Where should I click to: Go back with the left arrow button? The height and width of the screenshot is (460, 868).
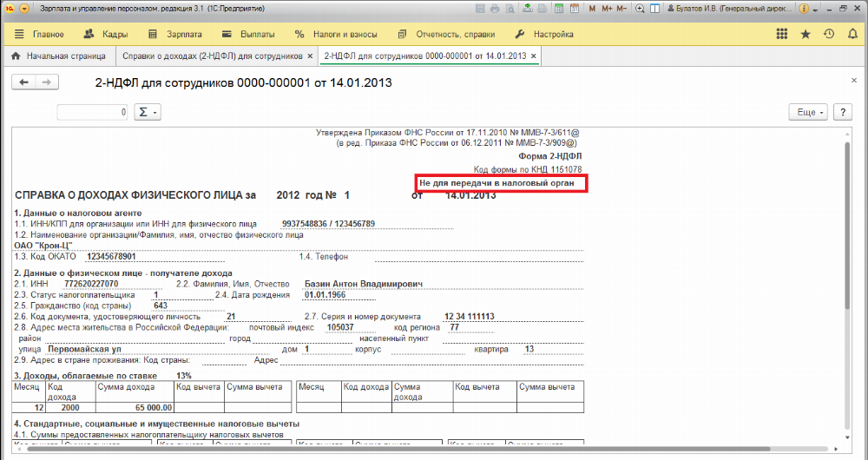click(23, 82)
